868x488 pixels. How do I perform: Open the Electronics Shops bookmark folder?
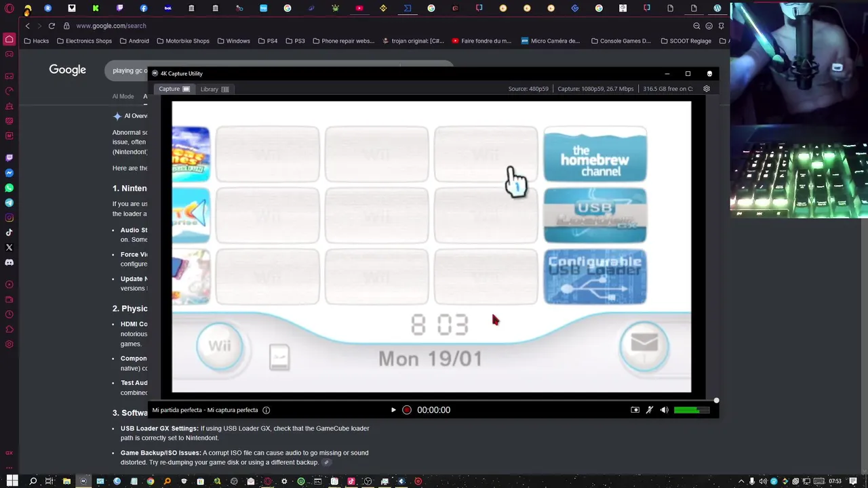click(x=84, y=41)
